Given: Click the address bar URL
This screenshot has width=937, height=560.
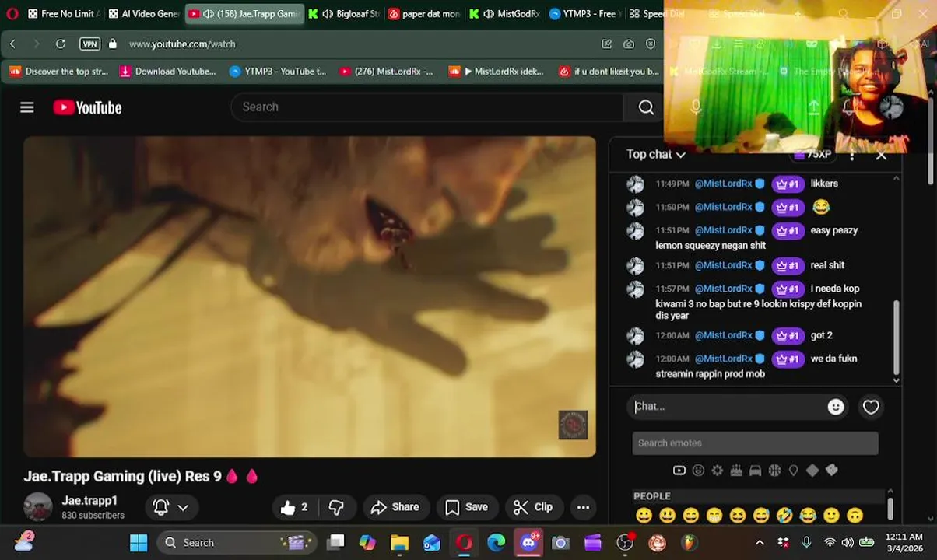Looking at the screenshot, I should [182, 44].
